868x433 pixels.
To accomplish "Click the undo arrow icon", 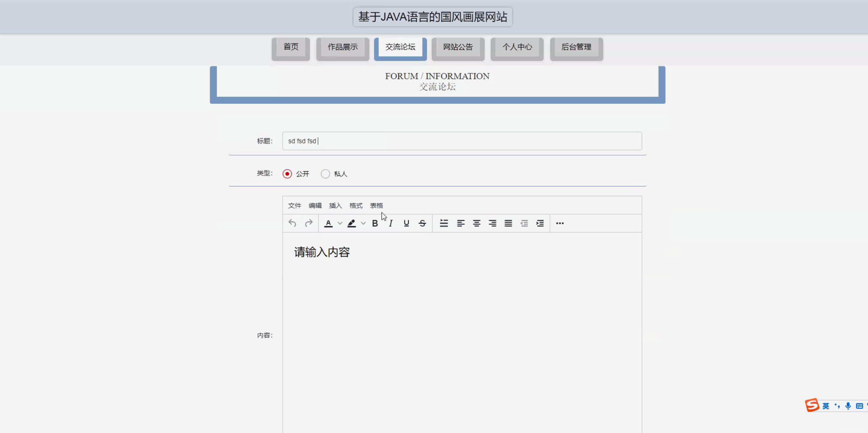I will pyautogui.click(x=292, y=223).
